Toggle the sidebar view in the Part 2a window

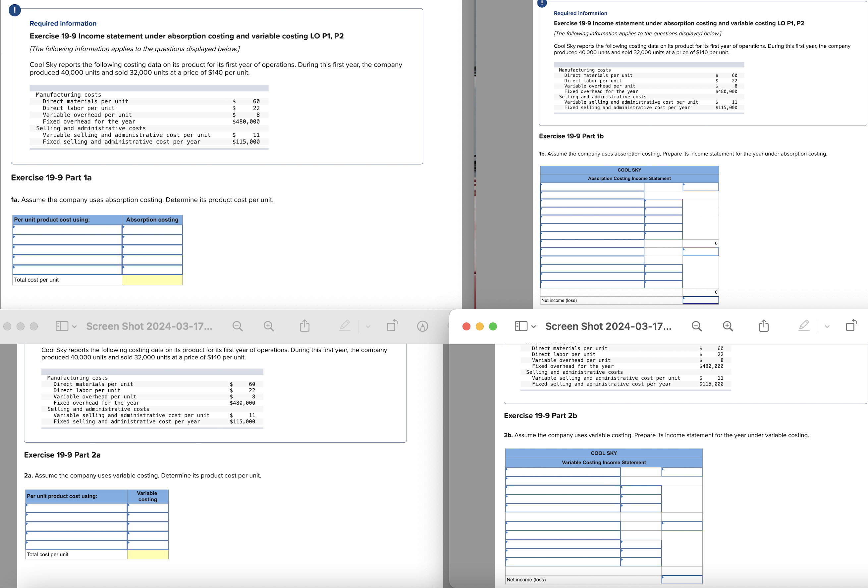point(62,326)
